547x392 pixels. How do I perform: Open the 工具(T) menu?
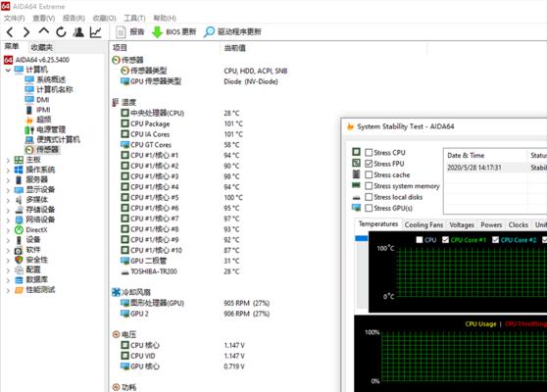134,18
